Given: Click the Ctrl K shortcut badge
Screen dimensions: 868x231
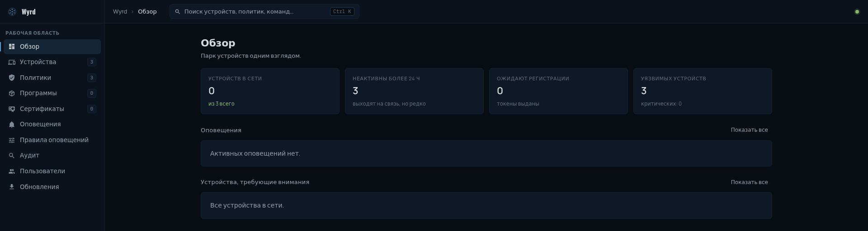Looking at the screenshot, I should click(x=342, y=12).
